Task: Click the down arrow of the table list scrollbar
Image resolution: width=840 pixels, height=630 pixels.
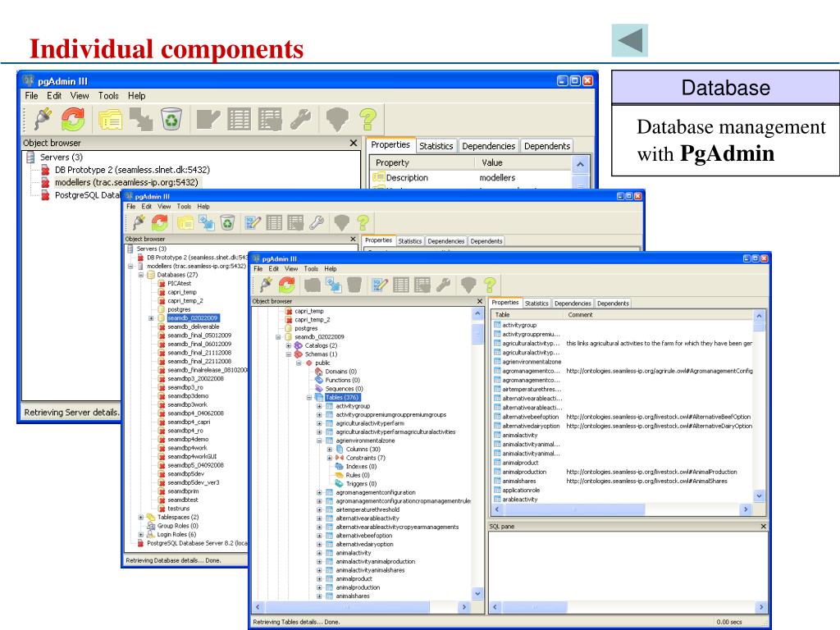Action: tap(759, 496)
